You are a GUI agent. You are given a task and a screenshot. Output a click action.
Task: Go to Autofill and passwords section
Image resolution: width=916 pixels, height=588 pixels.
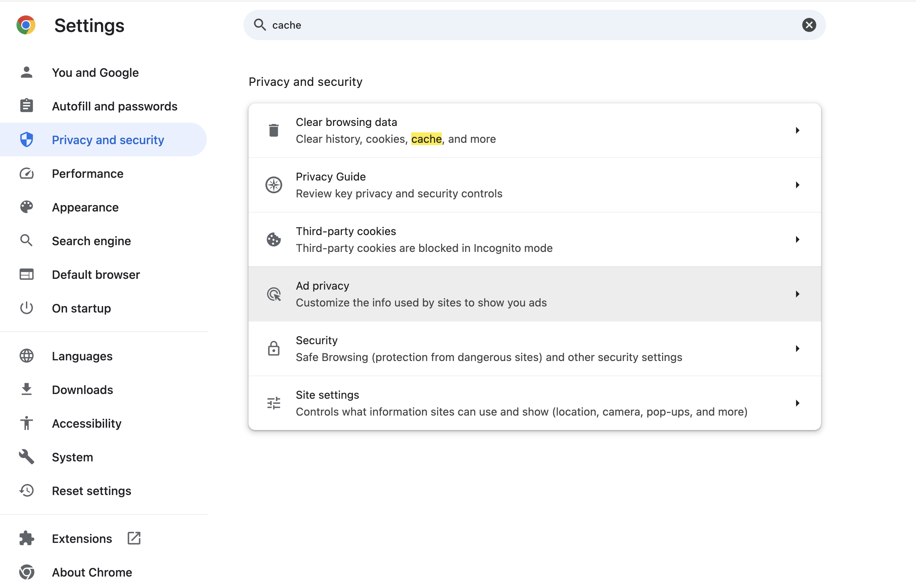click(114, 106)
